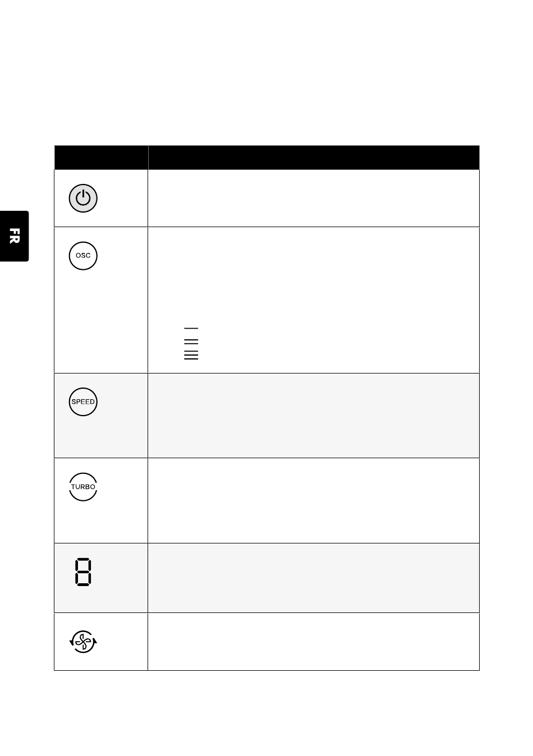Click the description cell beside the fan icon
This screenshot has width=533, height=756.
(x=314, y=642)
